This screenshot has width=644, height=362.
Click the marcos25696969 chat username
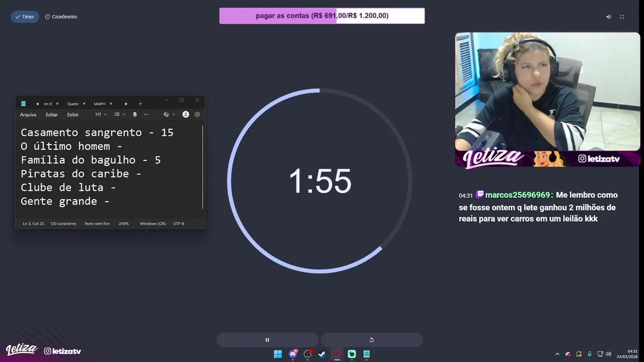(x=518, y=195)
